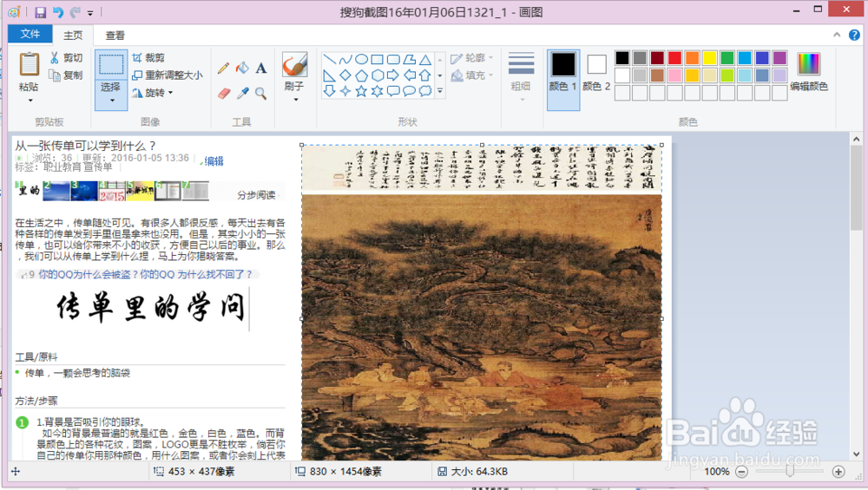Click the 830 × 1454像素 image size readout

tap(339, 472)
